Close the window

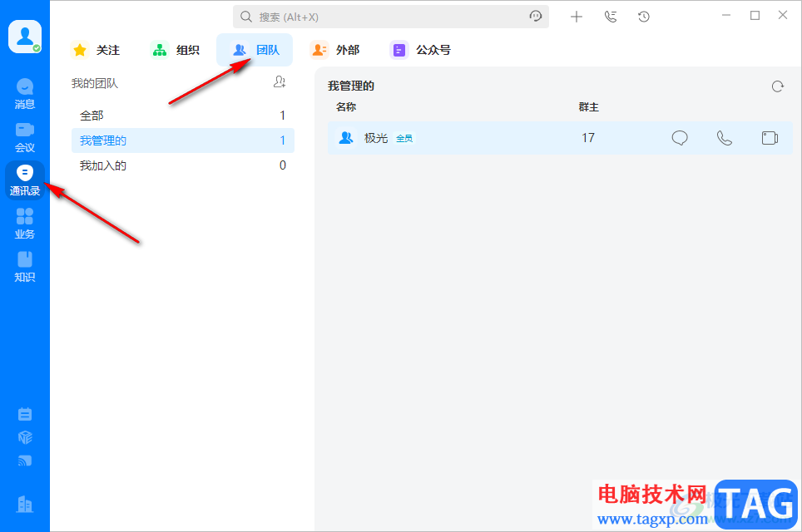pyautogui.click(x=783, y=15)
